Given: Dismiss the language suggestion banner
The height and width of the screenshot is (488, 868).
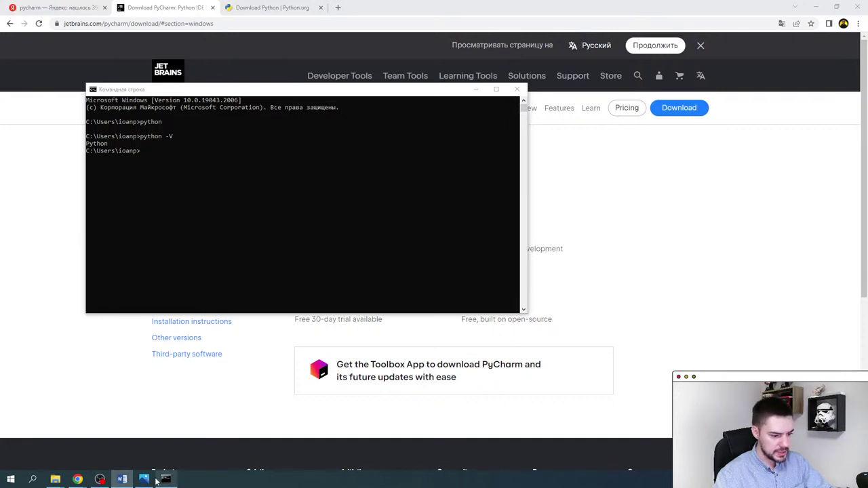Looking at the screenshot, I should (x=701, y=45).
